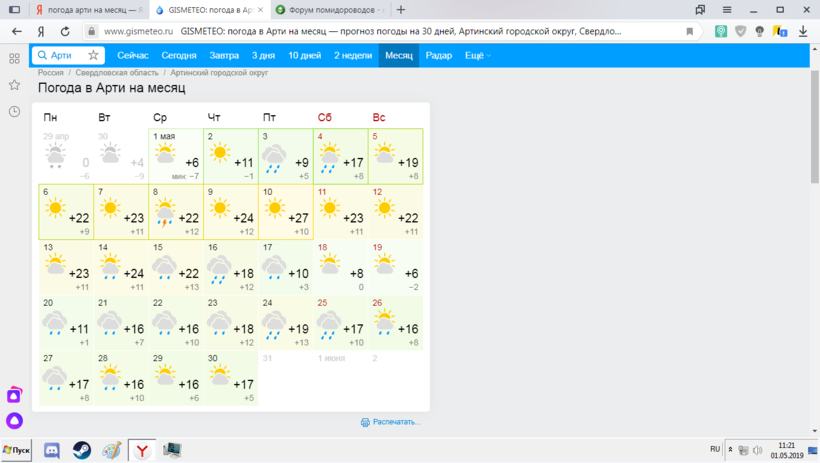Open Steam from the taskbar
This screenshot has height=463, width=820.
click(x=82, y=450)
